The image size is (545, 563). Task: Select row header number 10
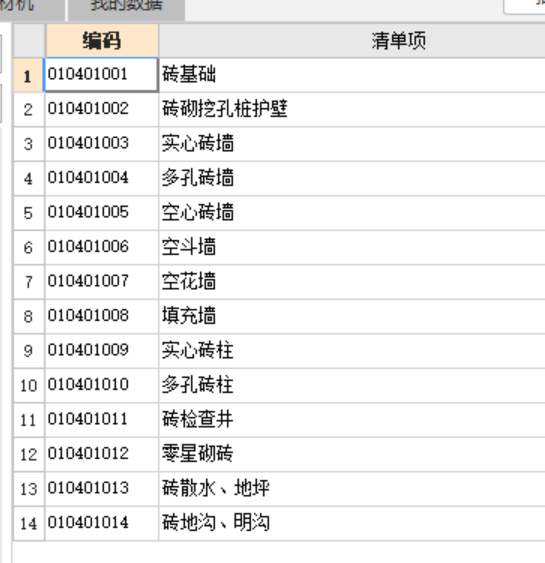tap(29, 385)
